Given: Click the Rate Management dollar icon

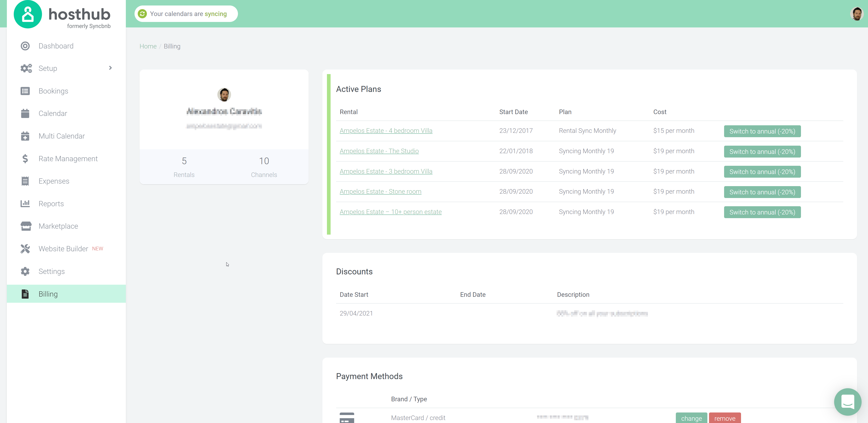Looking at the screenshot, I should pyautogui.click(x=25, y=159).
